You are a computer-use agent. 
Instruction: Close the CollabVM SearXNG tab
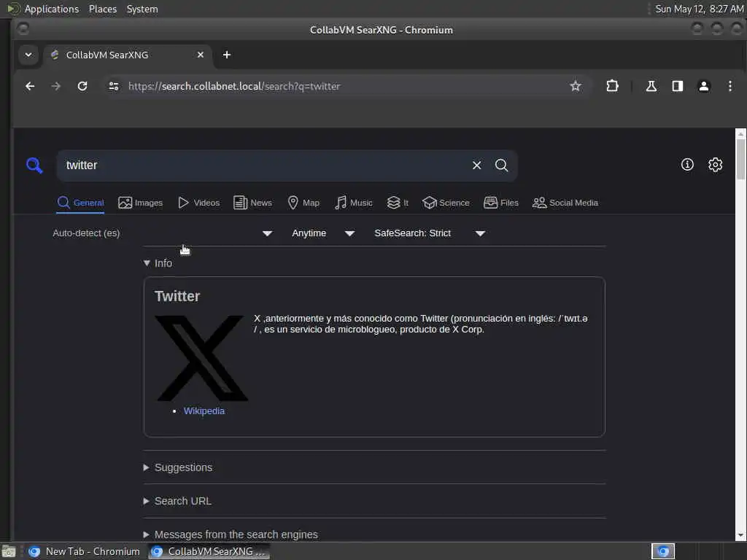pos(201,55)
